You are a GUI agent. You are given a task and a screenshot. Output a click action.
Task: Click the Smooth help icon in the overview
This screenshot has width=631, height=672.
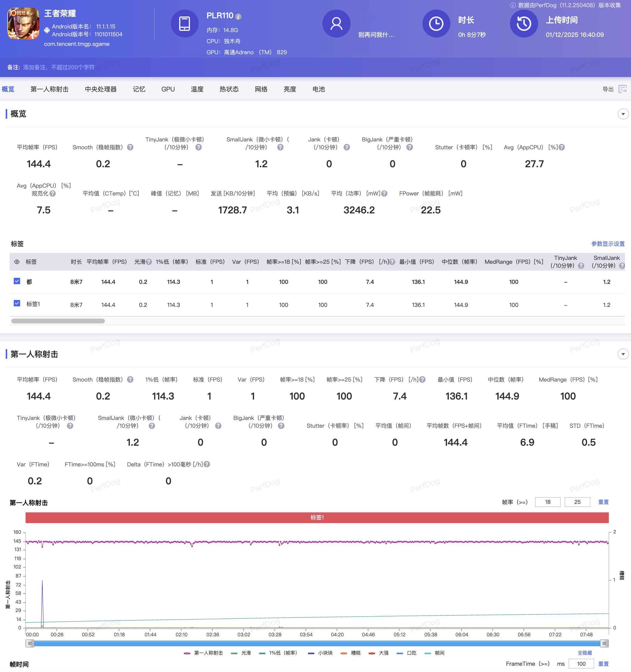pyautogui.click(x=130, y=147)
